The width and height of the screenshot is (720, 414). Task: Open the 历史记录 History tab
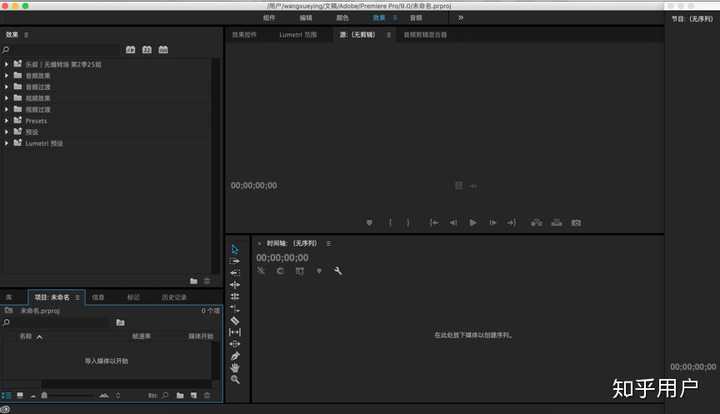click(174, 297)
